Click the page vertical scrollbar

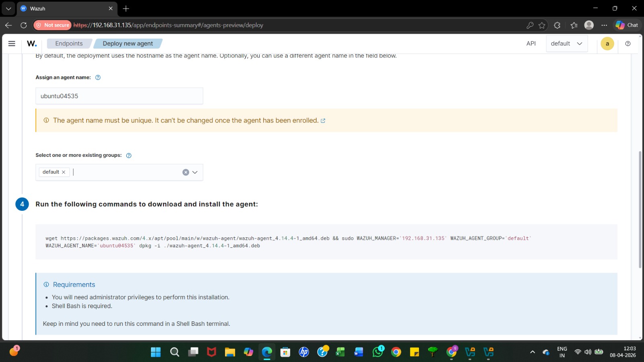(x=640, y=209)
